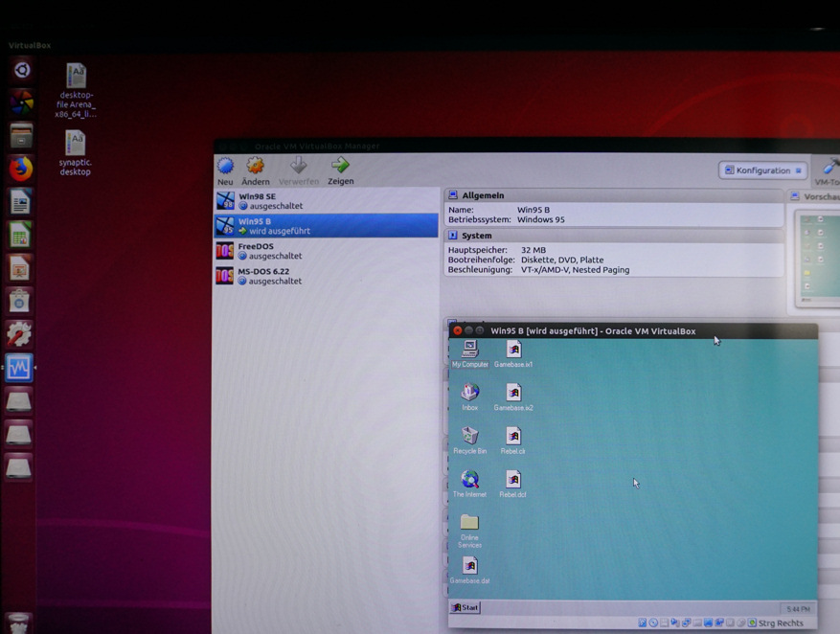
Task: Select the Rebel.dcf file icon
Action: click(513, 480)
